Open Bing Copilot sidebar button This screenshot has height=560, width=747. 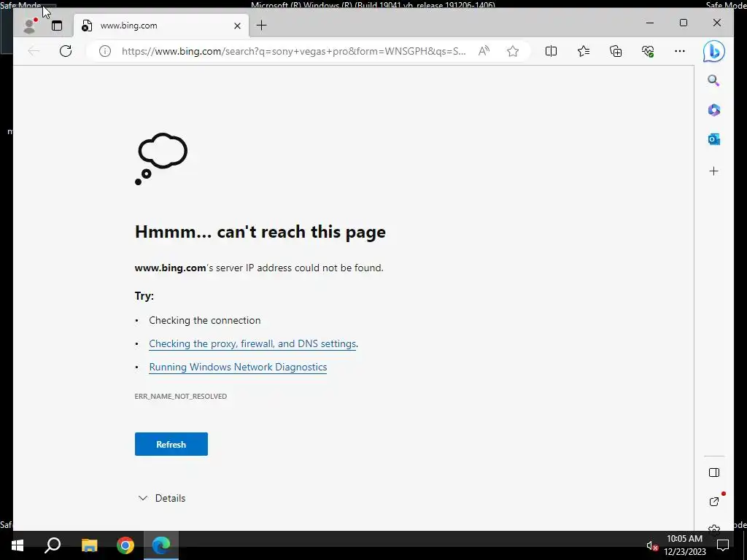click(x=713, y=51)
